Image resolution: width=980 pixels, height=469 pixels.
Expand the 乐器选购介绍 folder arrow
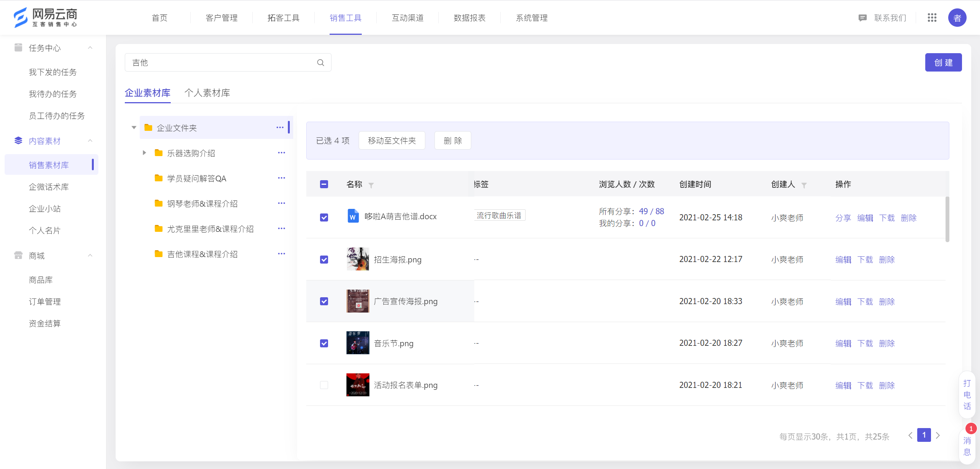(x=144, y=153)
